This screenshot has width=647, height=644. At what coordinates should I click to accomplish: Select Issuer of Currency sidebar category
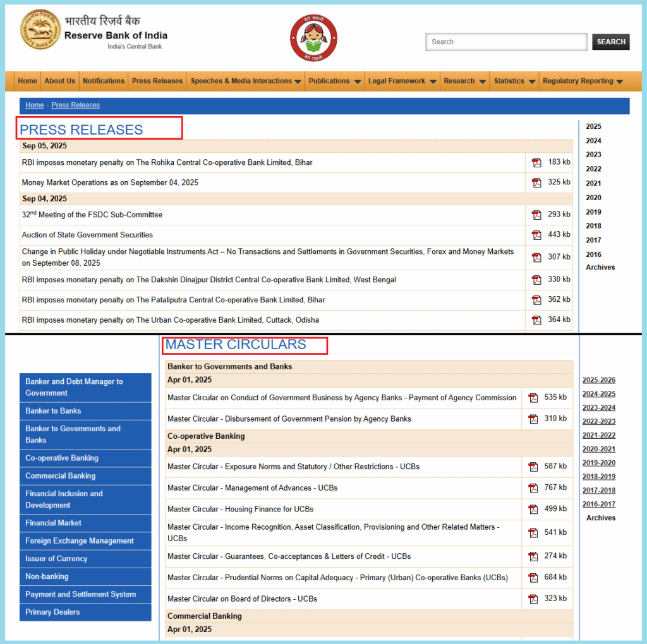[x=85, y=559]
